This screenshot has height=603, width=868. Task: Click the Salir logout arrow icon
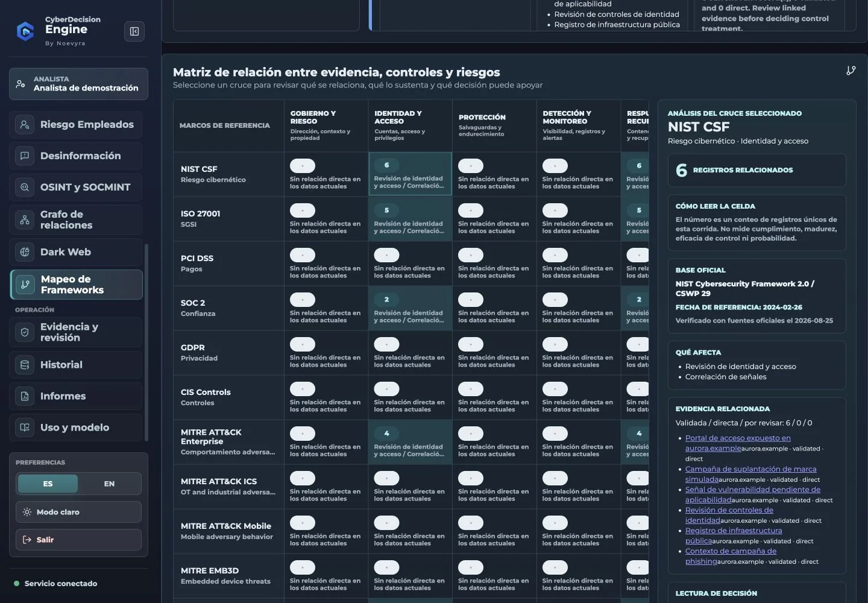[x=27, y=540]
